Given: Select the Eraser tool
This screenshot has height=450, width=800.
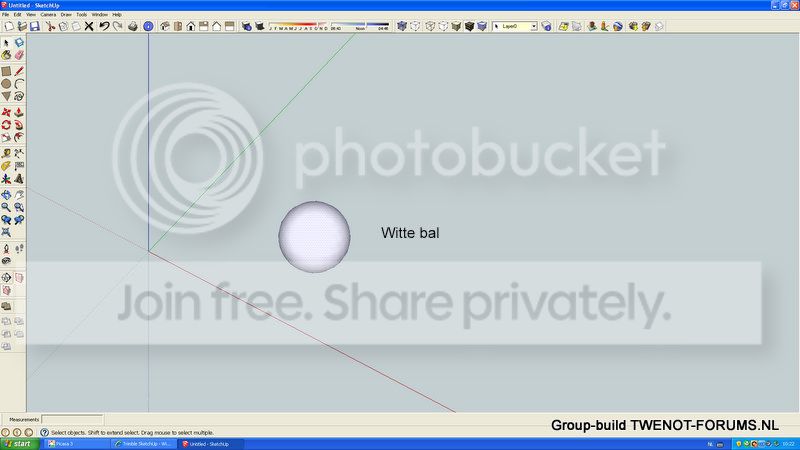Looking at the screenshot, I should click(19, 55).
